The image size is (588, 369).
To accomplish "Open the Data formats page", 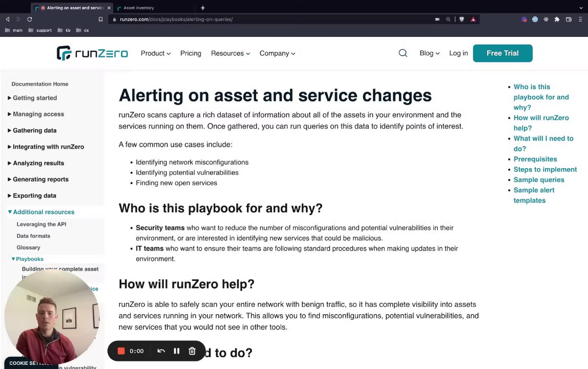I will click(x=33, y=236).
